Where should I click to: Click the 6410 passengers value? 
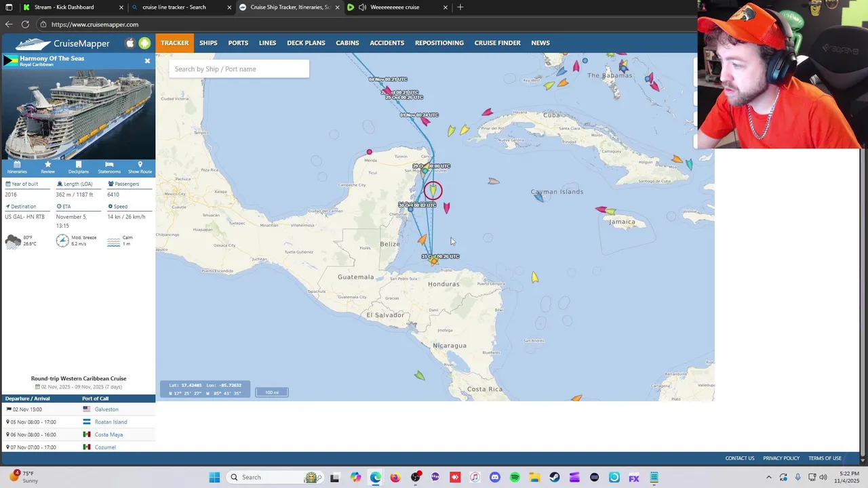point(113,195)
